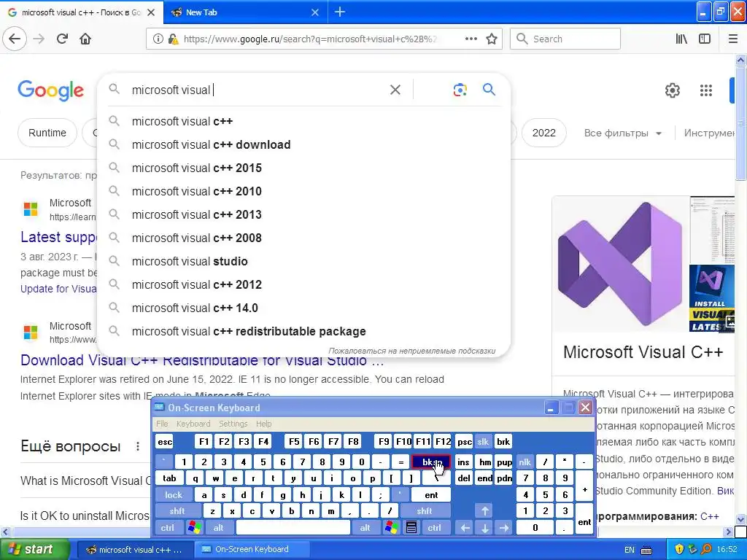Image resolution: width=747 pixels, height=560 pixels.
Task: Expand question Is it OK to uninstall
Action: [x=85, y=516]
